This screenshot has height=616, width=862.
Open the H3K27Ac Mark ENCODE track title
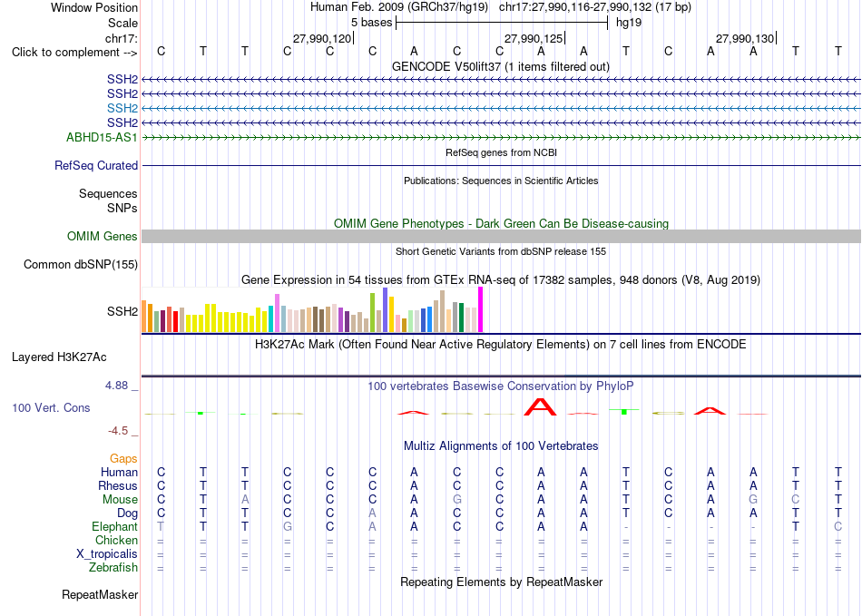(501, 344)
